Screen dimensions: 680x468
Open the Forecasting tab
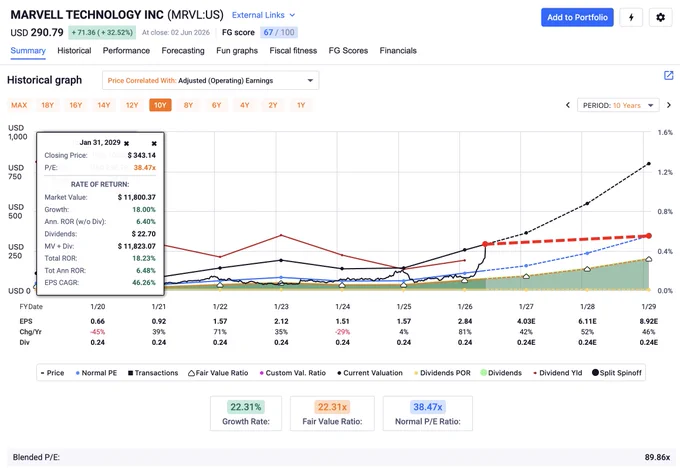click(x=183, y=51)
